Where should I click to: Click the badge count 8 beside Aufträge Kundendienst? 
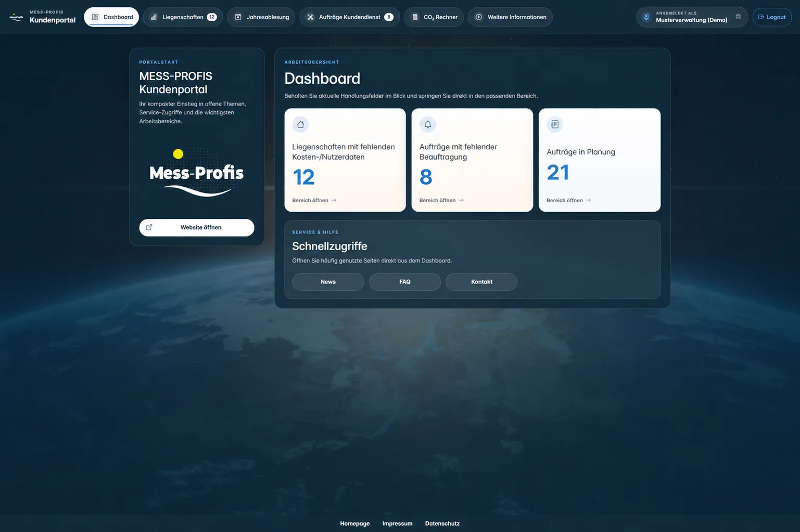(x=389, y=17)
